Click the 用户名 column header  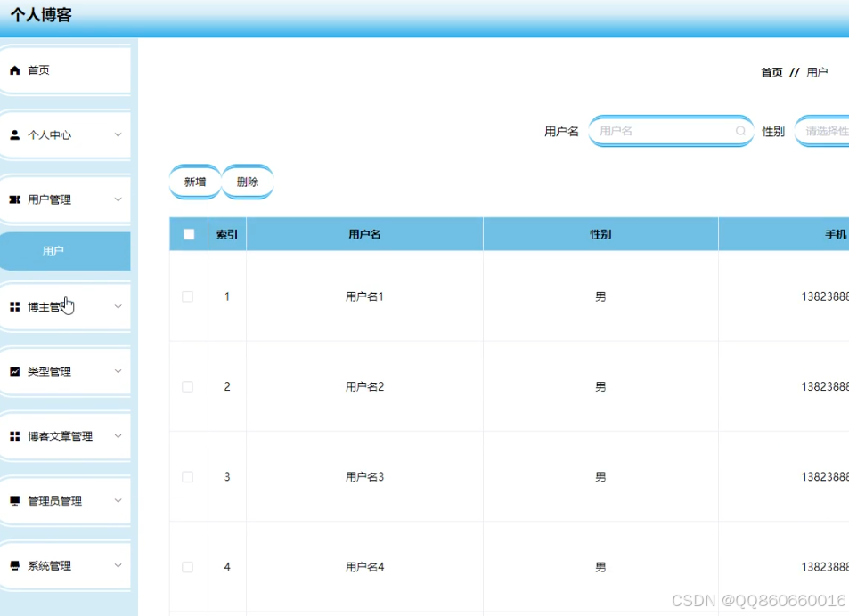364,234
